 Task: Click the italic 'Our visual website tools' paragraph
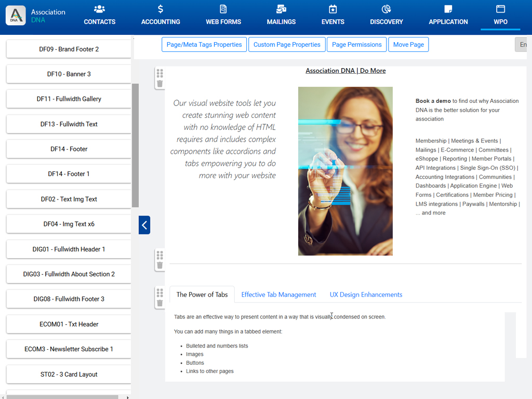(x=223, y=139)
